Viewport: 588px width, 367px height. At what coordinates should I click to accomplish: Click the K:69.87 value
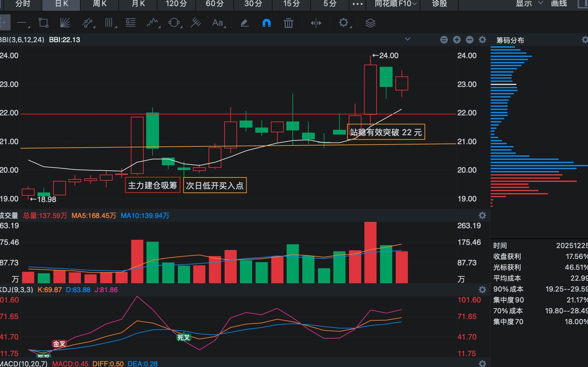pos(50,290)
